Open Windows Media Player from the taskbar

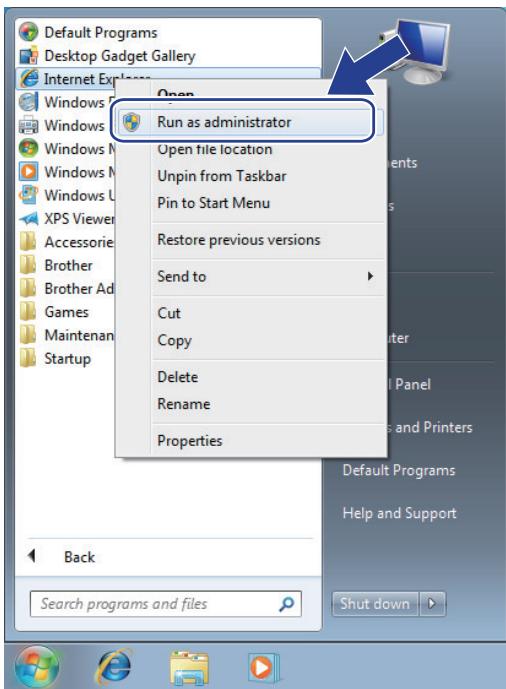tap(263, 668)
